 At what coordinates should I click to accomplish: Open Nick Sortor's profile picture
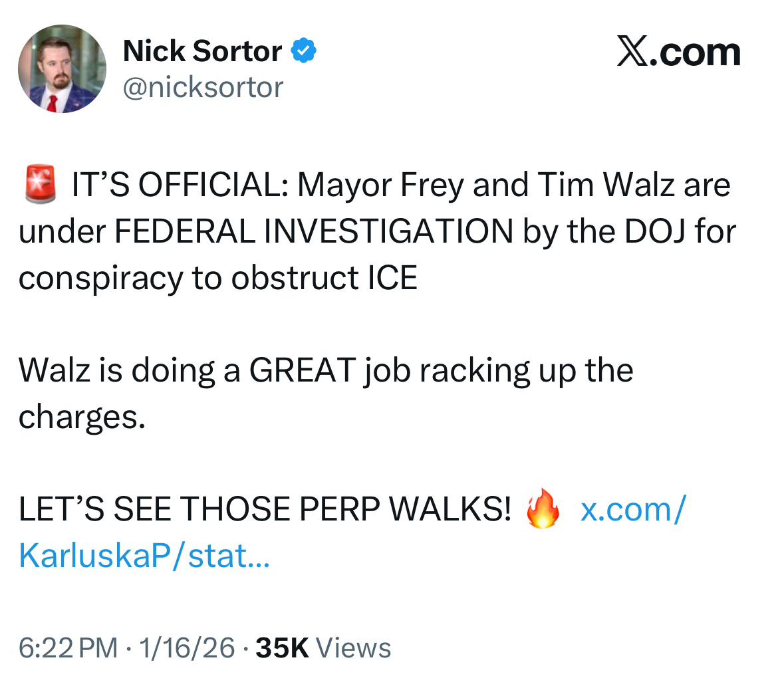pyautogui.click(x=62, y=69)
